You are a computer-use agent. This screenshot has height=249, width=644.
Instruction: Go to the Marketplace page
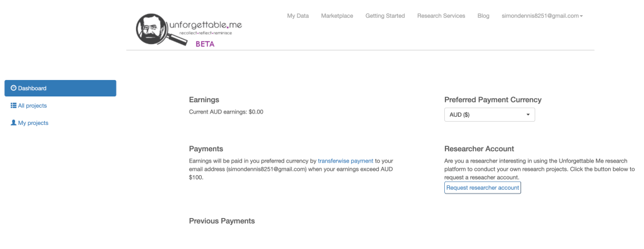[x=337, y=16]
